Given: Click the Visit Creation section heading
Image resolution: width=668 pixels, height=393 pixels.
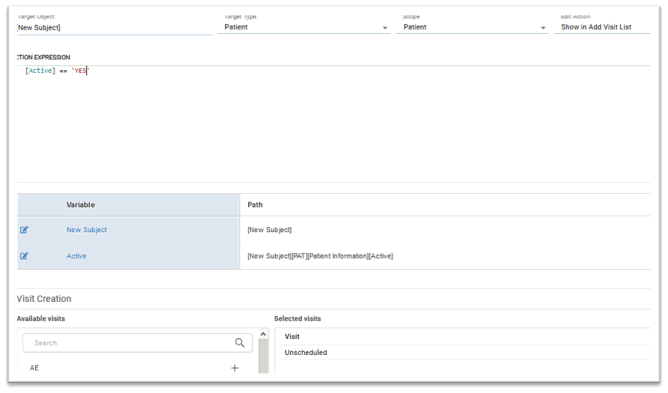Looking at the screenshot, I should tap(44, 299).
